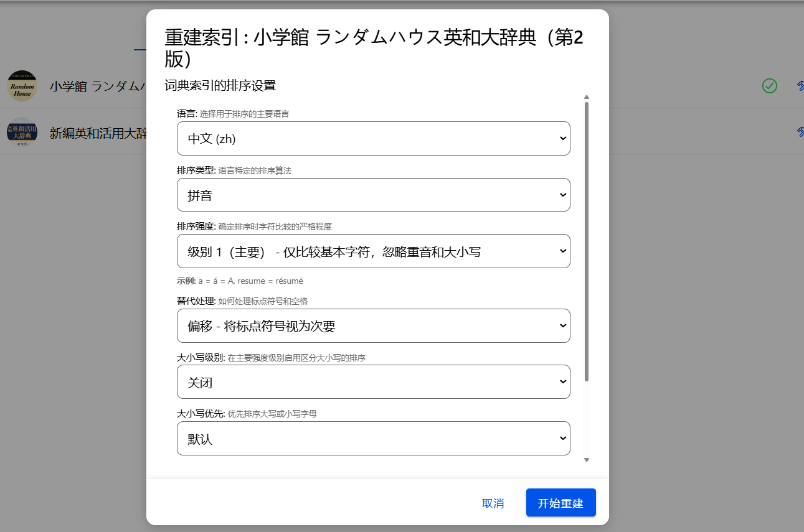Viewport: 804px width, 532px height.
Task: Expand the 排序强度 dropdown set to 级别 1
Action: pyautogui.click(x=373, y=251)
